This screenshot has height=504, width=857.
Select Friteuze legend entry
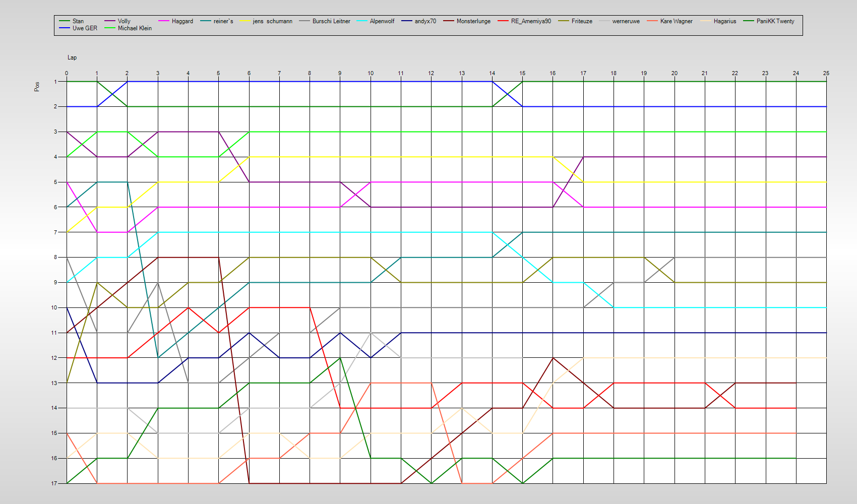coord(582,21)
